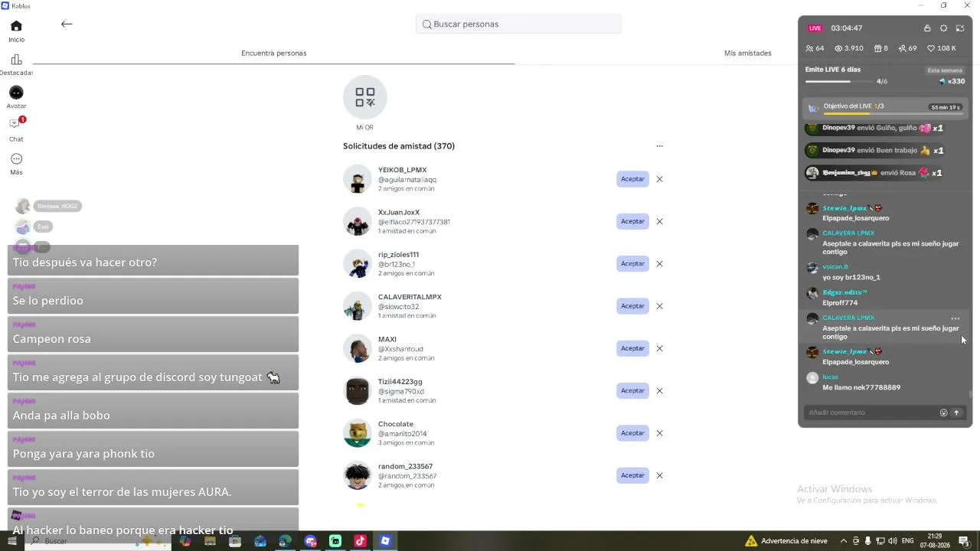Open Destacadas charts in sidebar
The height and width of the screenshot is (551, 980).
coord(16,64)
